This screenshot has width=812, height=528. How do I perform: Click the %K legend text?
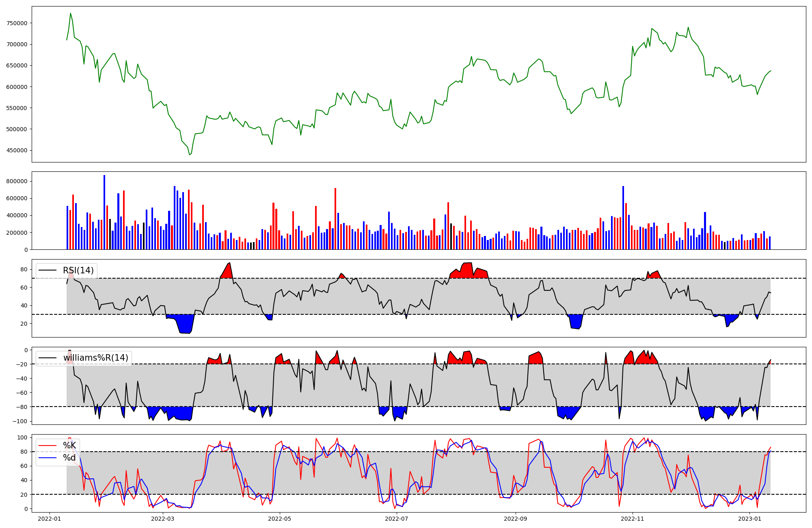[x=69, y=446]
